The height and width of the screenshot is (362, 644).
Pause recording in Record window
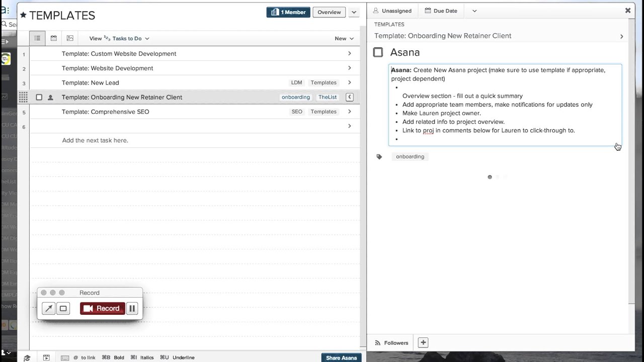pyautogui.click(x=132, y=308)
